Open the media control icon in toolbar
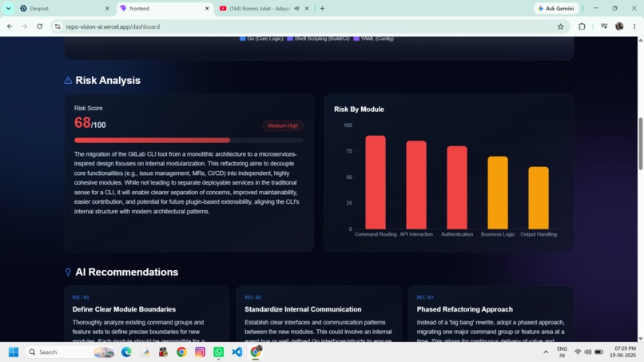644x362 pixels. coord(604,26)
